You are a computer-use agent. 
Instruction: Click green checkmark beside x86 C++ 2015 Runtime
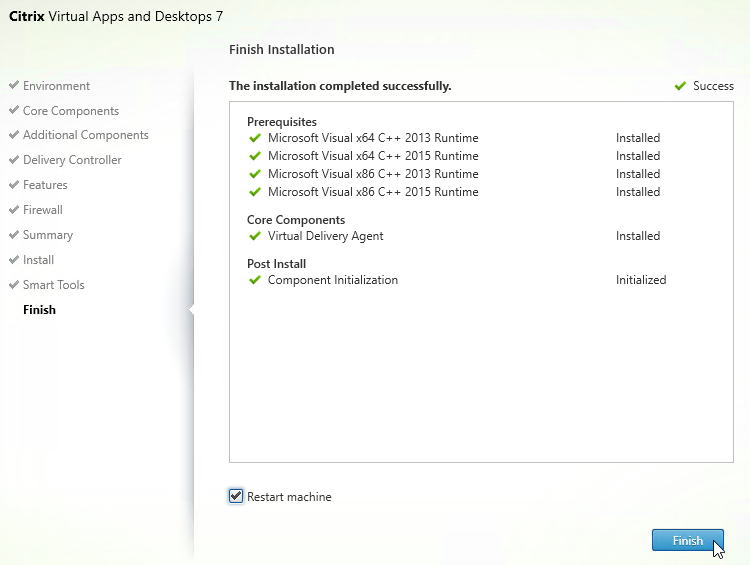(x=254, y=192)
